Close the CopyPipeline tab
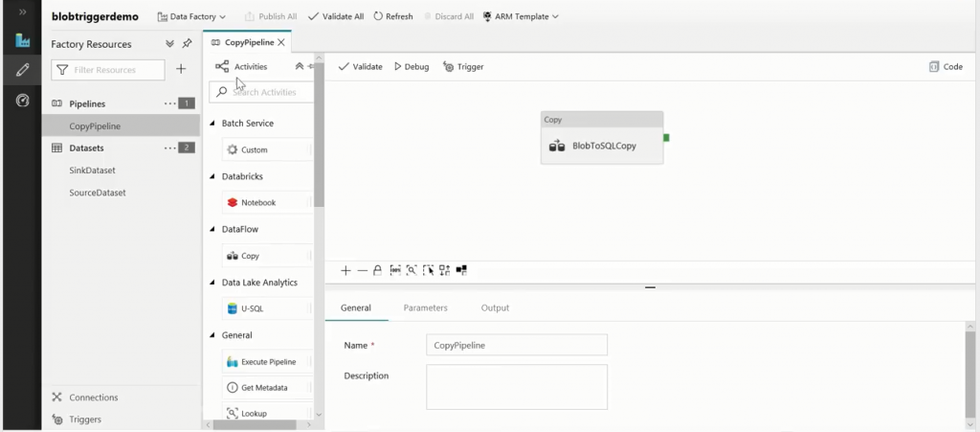 pos(281,42)
